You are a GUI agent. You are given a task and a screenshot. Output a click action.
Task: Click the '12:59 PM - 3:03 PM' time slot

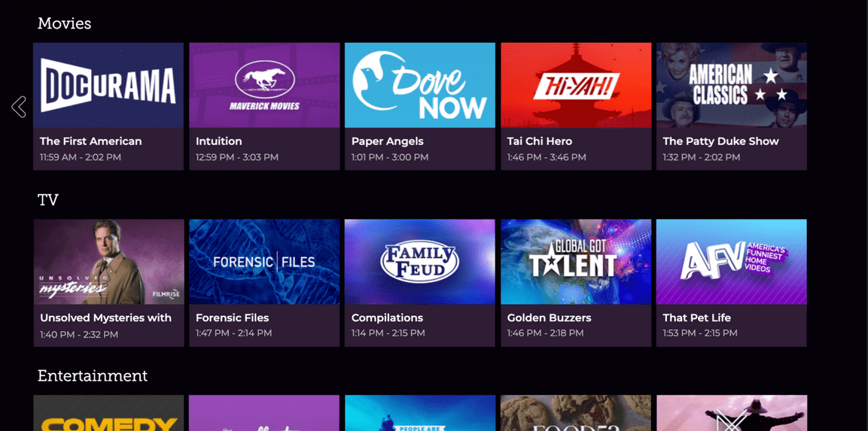(x=237, y=158)
